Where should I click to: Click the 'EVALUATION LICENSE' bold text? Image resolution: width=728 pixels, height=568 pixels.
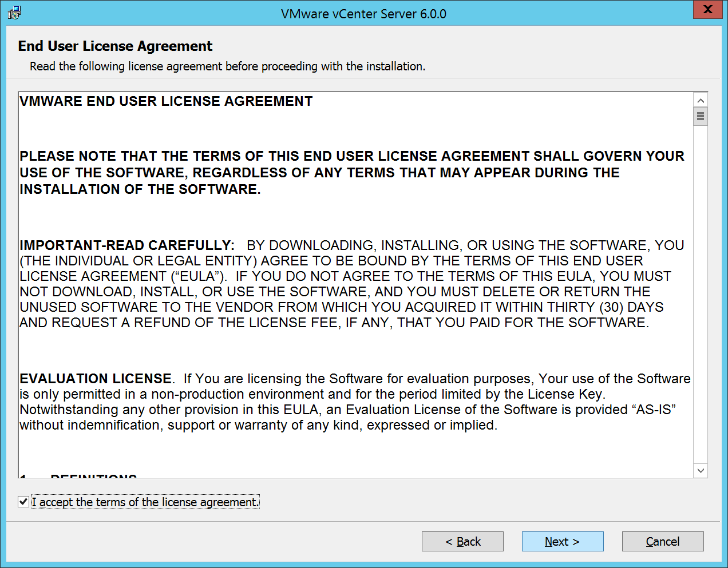coord(96,379)
